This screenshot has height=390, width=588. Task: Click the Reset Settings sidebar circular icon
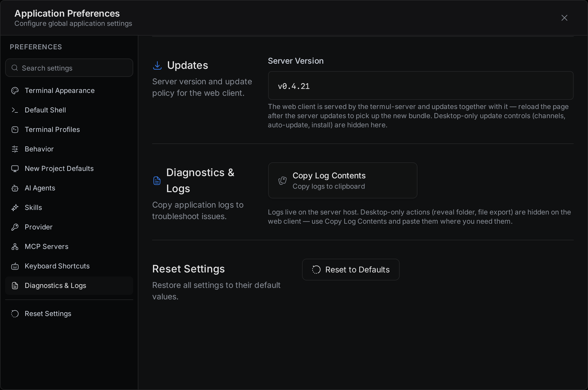point(15,314)
